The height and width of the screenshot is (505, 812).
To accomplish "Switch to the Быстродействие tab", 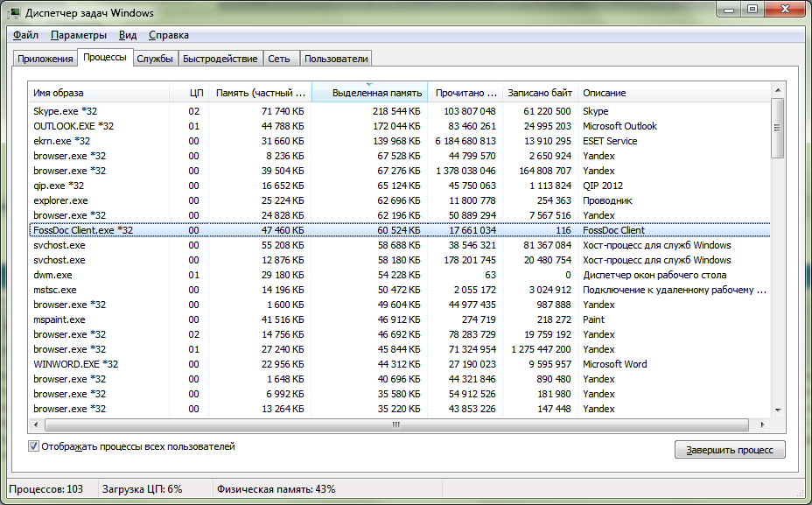I will click(x=220, y=59).
